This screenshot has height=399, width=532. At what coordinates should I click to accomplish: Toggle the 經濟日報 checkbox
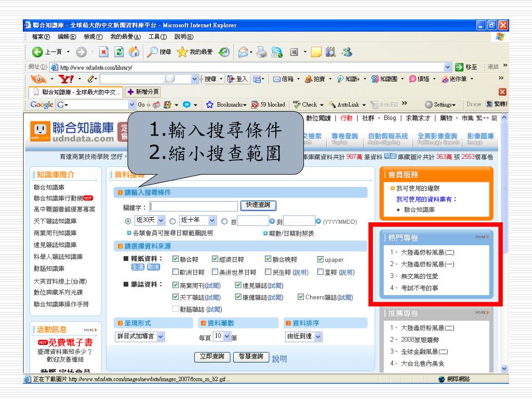(x=215, y=259)
